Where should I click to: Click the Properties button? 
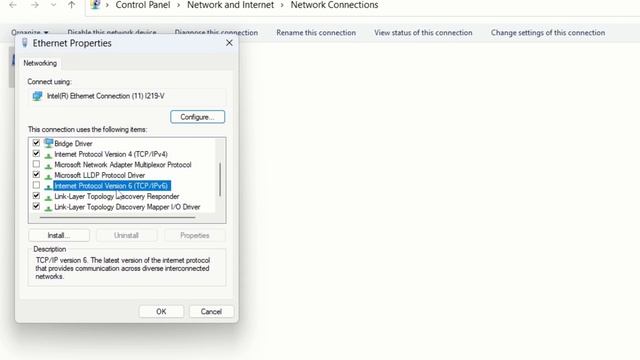click(195, 236)
